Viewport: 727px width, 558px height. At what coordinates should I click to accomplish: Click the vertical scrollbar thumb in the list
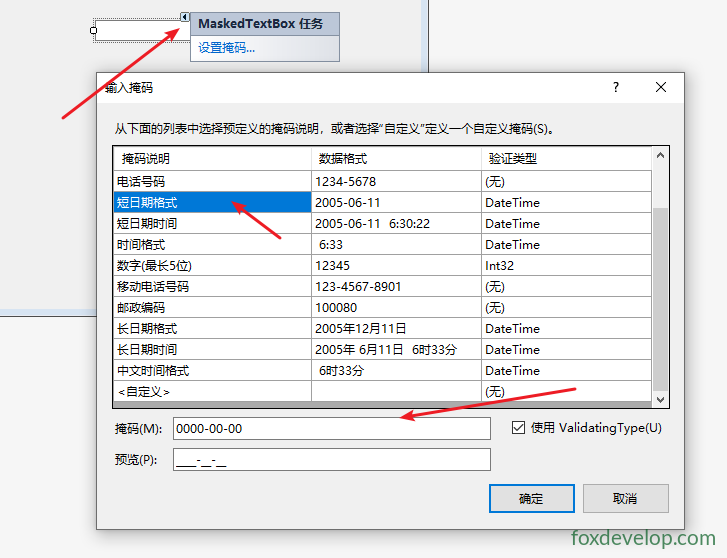click(x=660, y=299)
